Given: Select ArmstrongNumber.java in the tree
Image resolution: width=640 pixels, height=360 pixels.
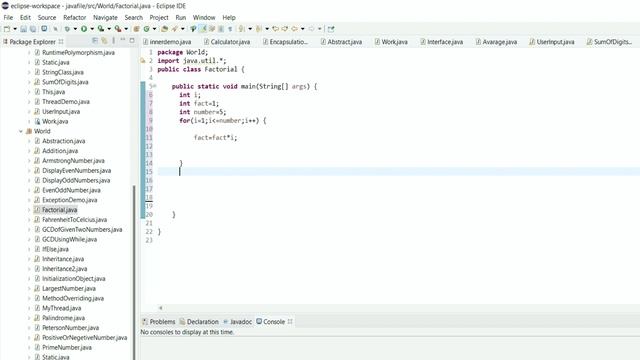Looking at the screenshot, I should [x=73, y=160].
